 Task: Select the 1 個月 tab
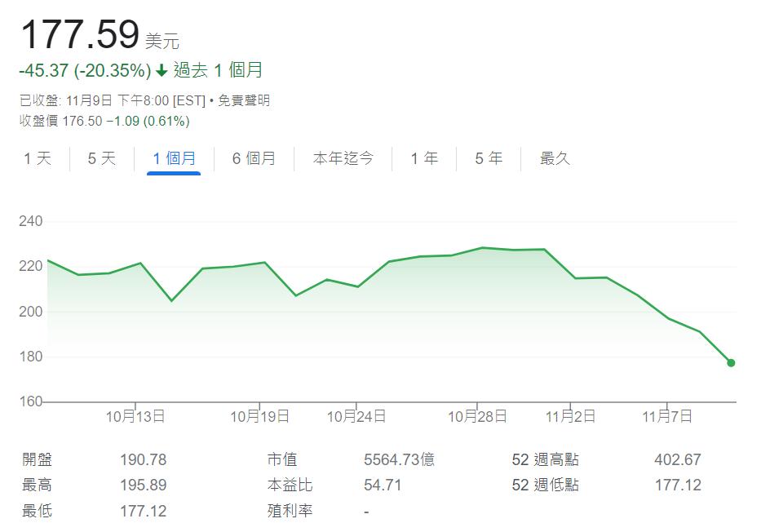(174, 158)
